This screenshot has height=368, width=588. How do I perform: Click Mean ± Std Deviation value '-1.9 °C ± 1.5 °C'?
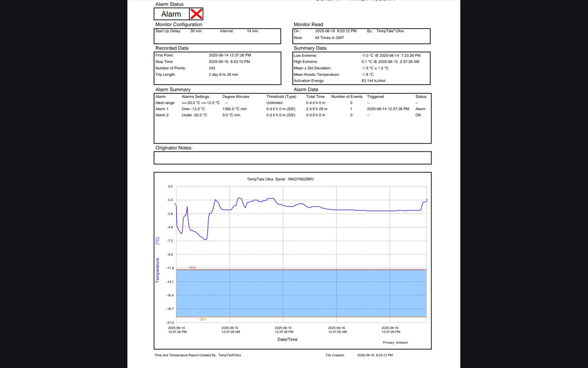point(375,68)
